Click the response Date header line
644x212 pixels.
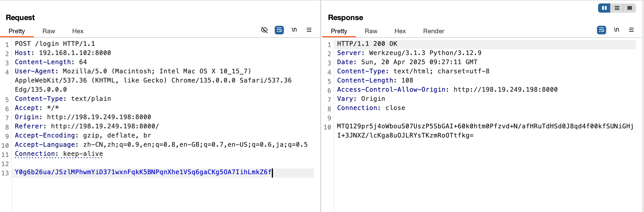point(407,62)
